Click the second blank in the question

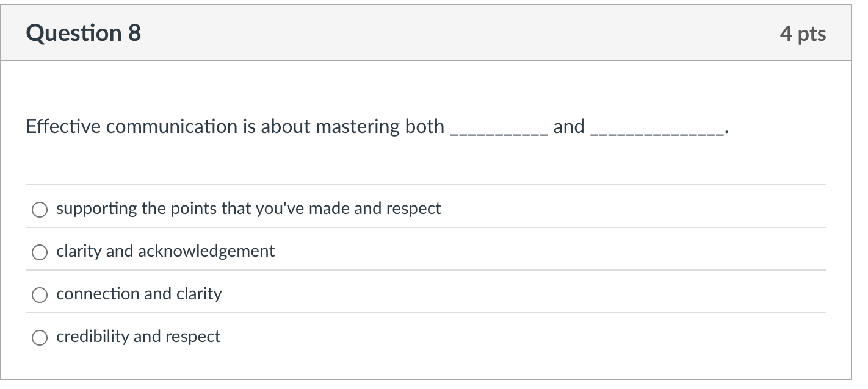coord(656,129)
